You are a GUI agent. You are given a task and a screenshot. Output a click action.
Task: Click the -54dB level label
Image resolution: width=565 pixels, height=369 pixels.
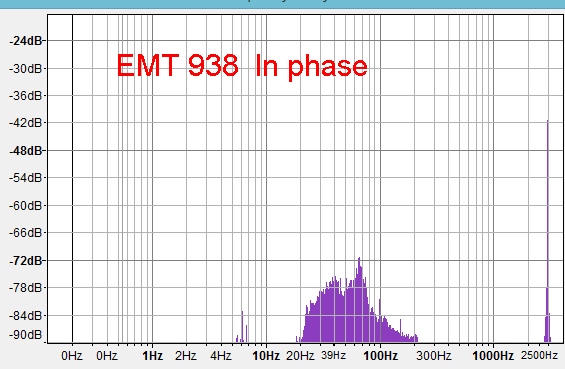click(26, 178)
